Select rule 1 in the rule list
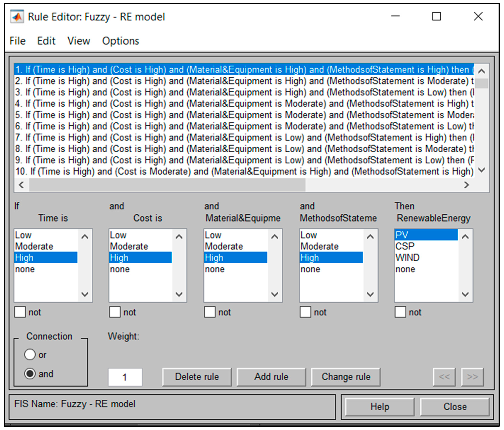Viewport: 504px width, 430px height. coord(244,69)
